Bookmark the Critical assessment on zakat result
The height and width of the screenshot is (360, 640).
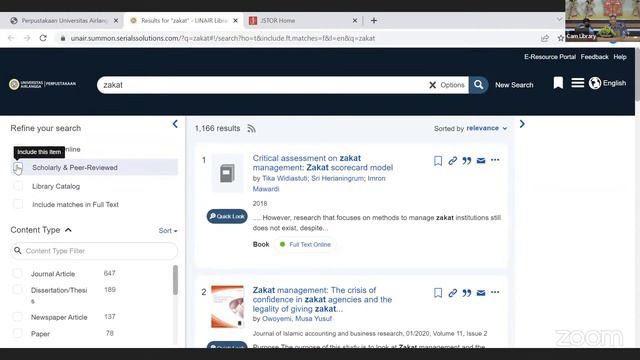[438, 161]
